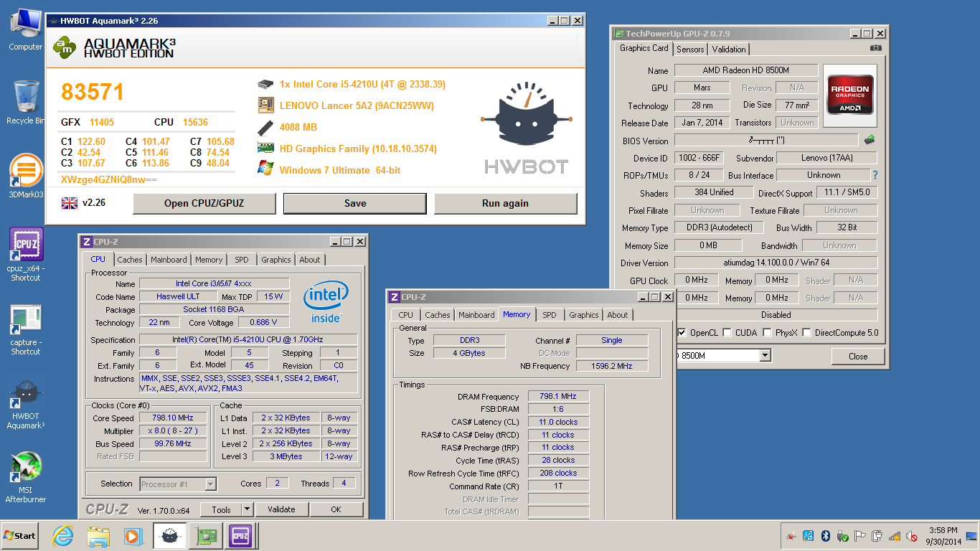
Task: Click the power plug battery tray icon
Action: tap(877, 536)
